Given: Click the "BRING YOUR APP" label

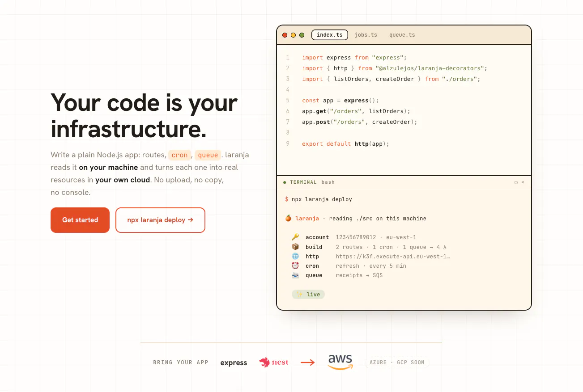Looking at the screenshot, I should point(181,362).
